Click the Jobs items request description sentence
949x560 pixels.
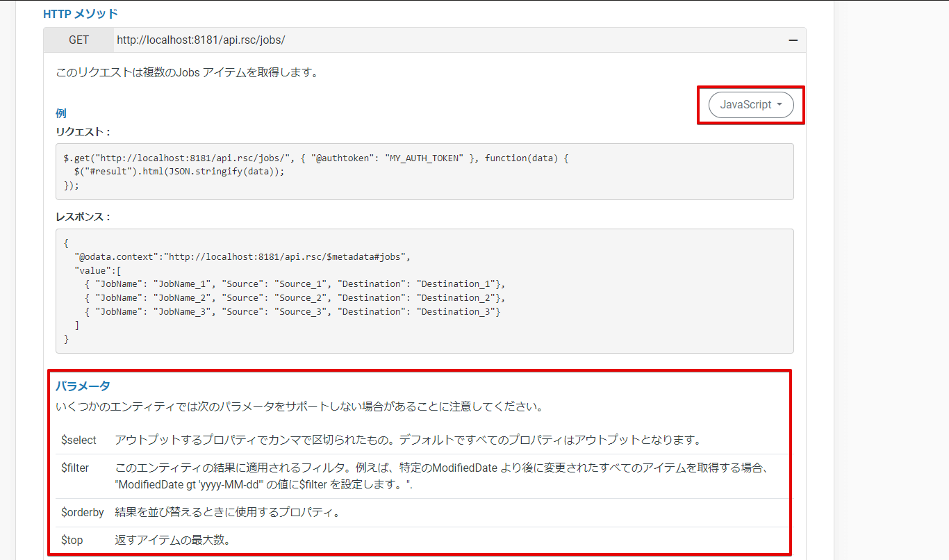click(187, 72)
